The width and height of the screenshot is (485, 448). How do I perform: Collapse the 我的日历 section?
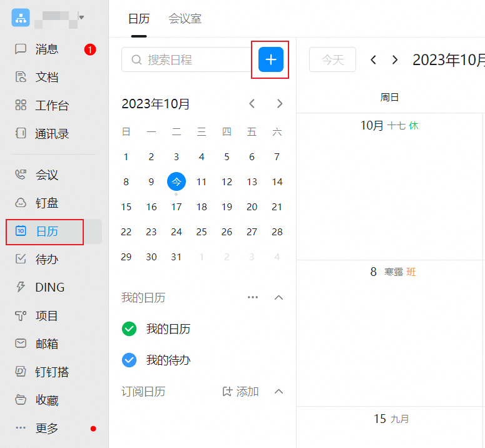(x=278, y=297)
